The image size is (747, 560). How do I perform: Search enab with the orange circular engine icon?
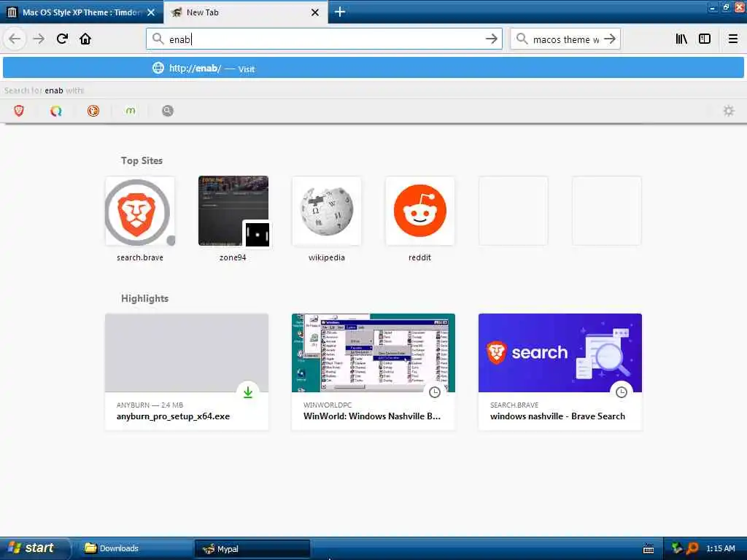pyautogui.click(x=93, y=111)
